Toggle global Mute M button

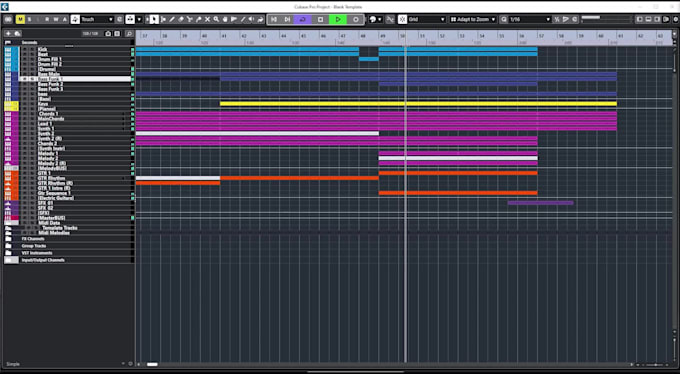point(20,20)
